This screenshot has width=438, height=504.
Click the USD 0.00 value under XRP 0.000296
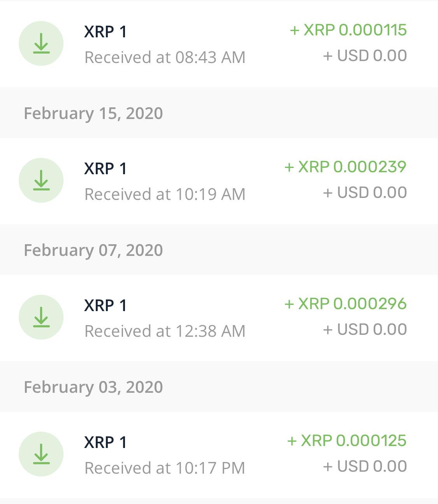pyautogui.click(x=365, y=329)
